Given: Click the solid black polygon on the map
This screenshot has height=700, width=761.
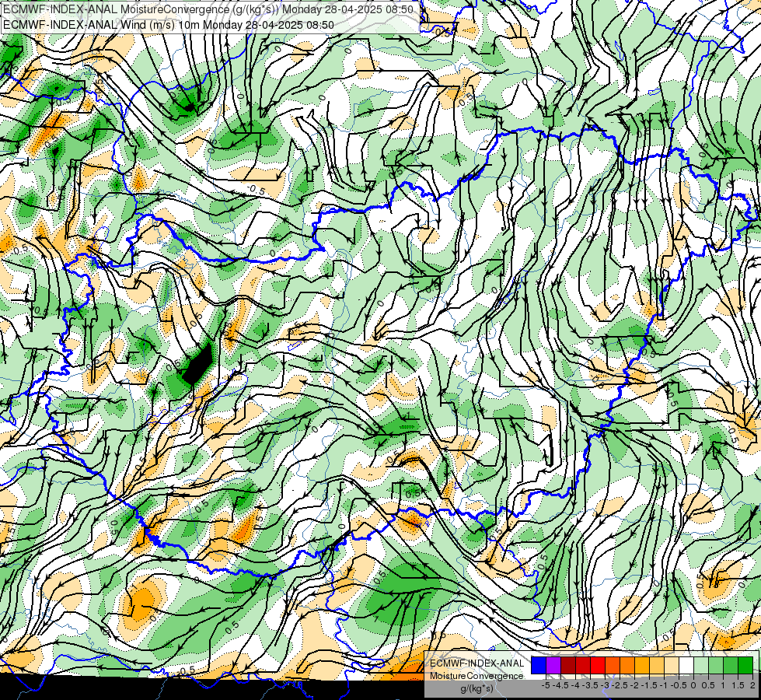Looking at the screenshot, I should click(x=197, y=363).
